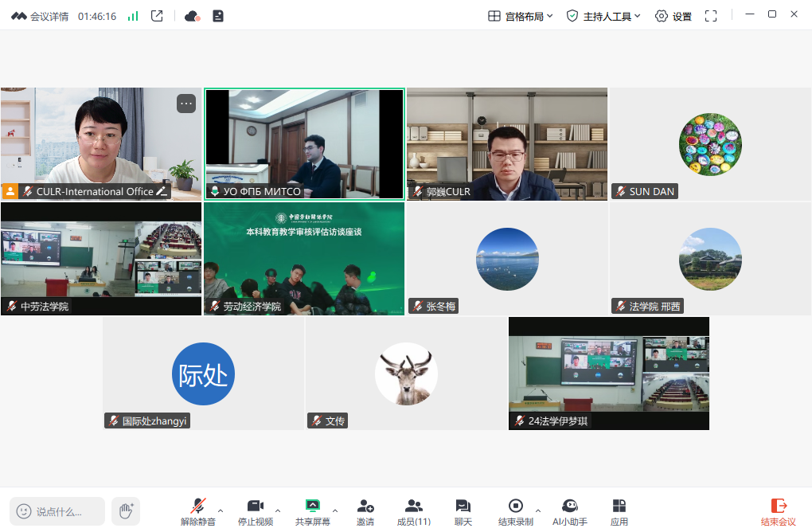Click the 结束会议 end meeting button

tap(778, 511)
